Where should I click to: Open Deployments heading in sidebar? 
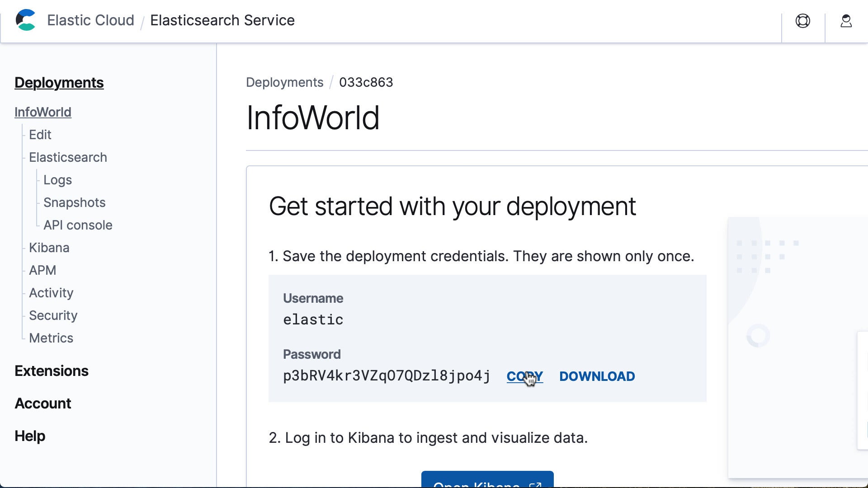click(x=59, y=83)
